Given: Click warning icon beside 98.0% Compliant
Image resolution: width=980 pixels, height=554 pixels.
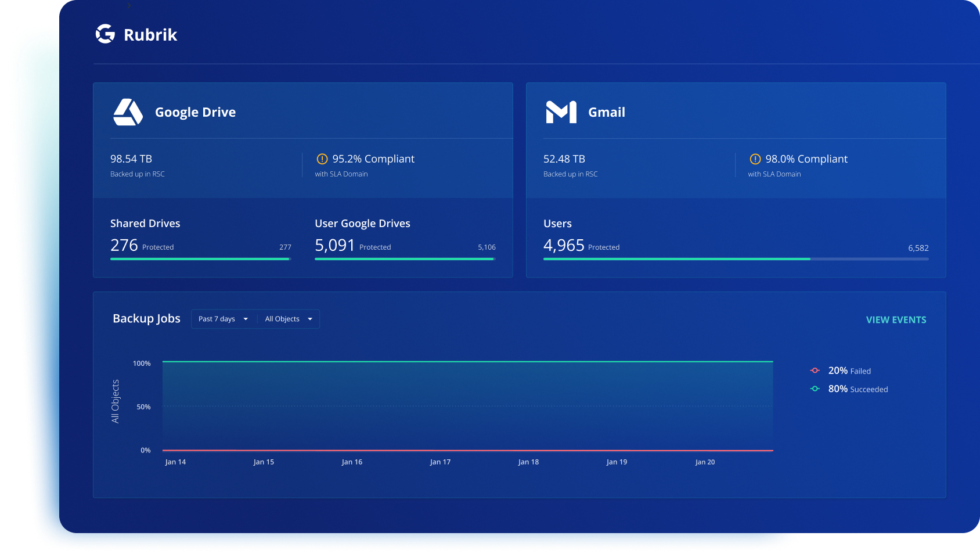Looking at the screenshot, I should pos(755,159).
